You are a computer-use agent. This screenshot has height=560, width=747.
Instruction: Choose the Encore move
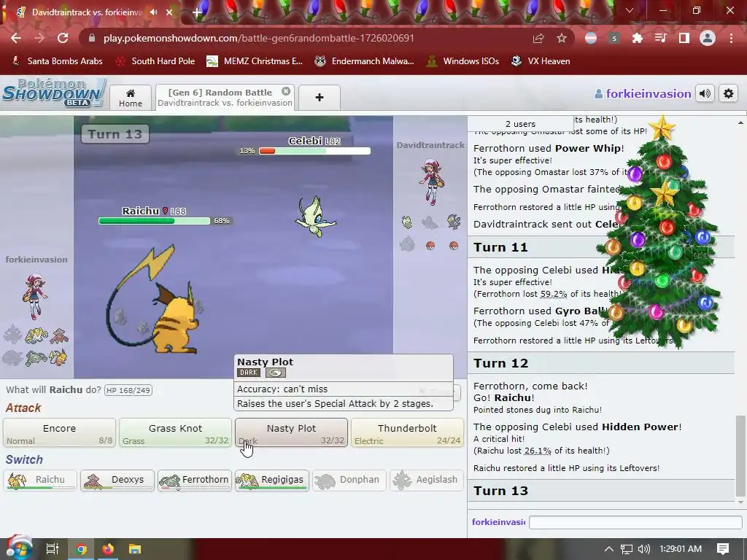tap(59, 433)
